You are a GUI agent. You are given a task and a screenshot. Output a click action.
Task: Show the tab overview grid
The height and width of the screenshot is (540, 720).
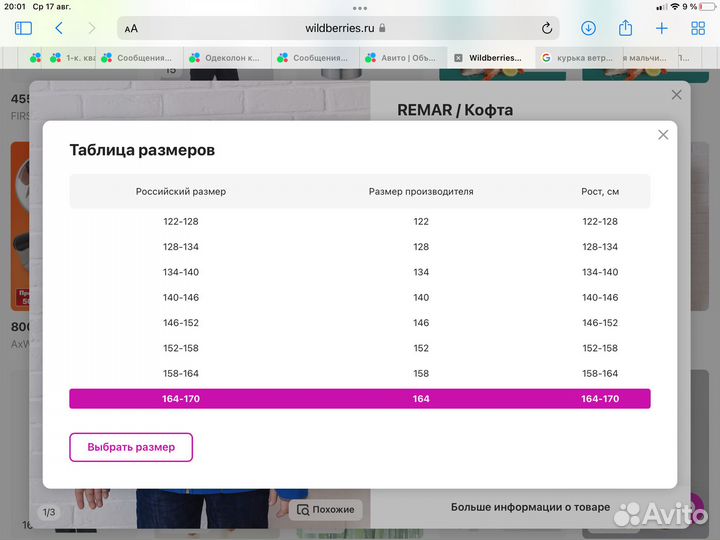tap(696, 29)
